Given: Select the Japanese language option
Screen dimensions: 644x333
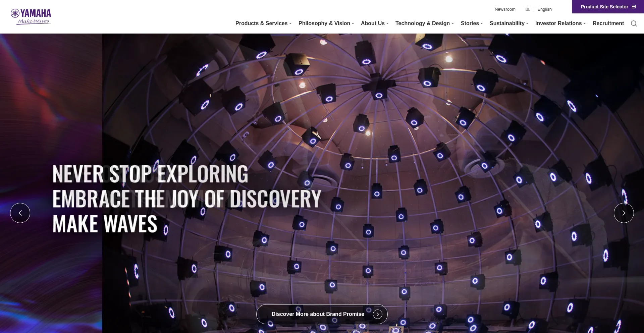Looking at the screenshot, I should [528, 9].
